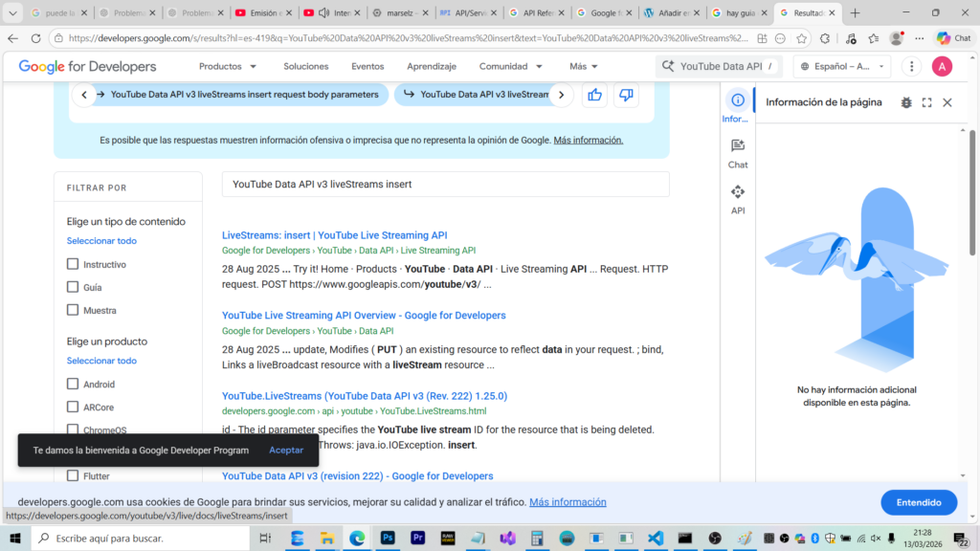Screen dimensions: 980x551
Task: Tick the Android product checkbox
Action: pyautogui.click(x=73, y=384)
